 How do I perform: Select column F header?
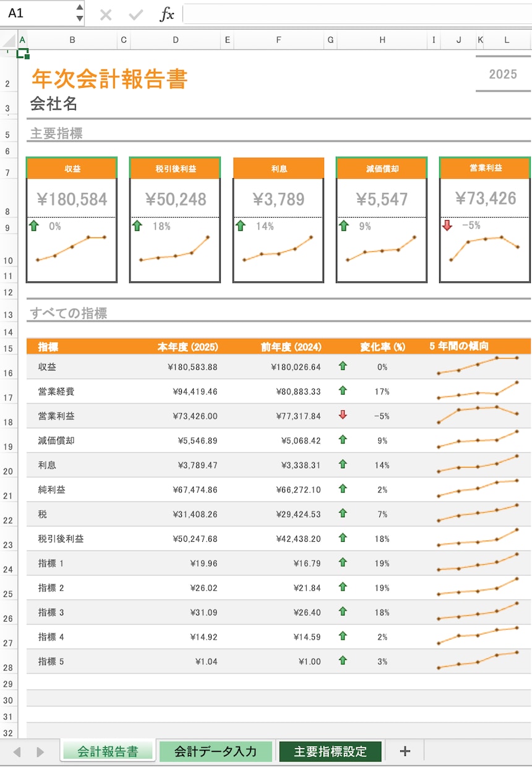[x=278, y=40]
